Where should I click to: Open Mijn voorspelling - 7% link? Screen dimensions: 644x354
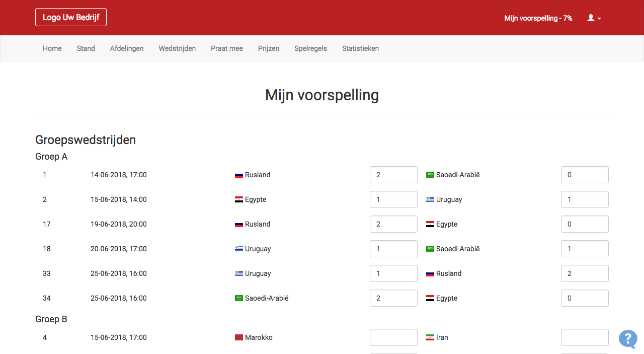pos(538,18)
